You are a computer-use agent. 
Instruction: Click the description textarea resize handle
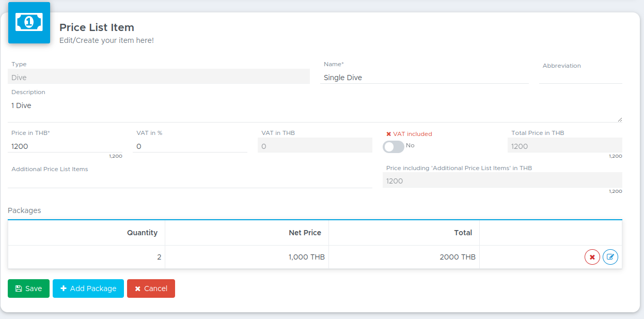(619, 119)
